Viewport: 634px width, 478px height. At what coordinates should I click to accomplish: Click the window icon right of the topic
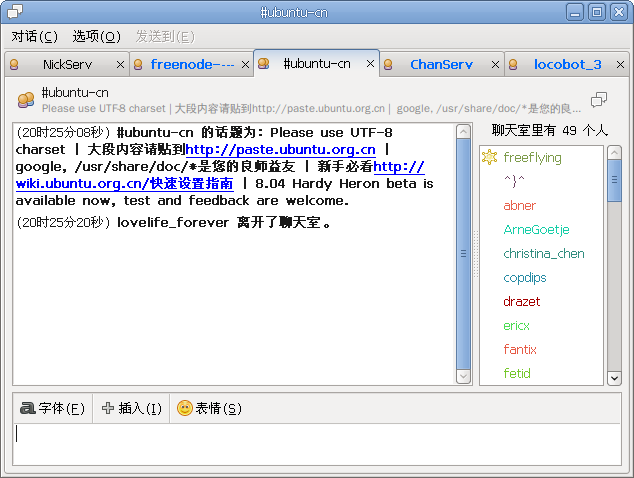pyautogui.click(x=599, y=99)
